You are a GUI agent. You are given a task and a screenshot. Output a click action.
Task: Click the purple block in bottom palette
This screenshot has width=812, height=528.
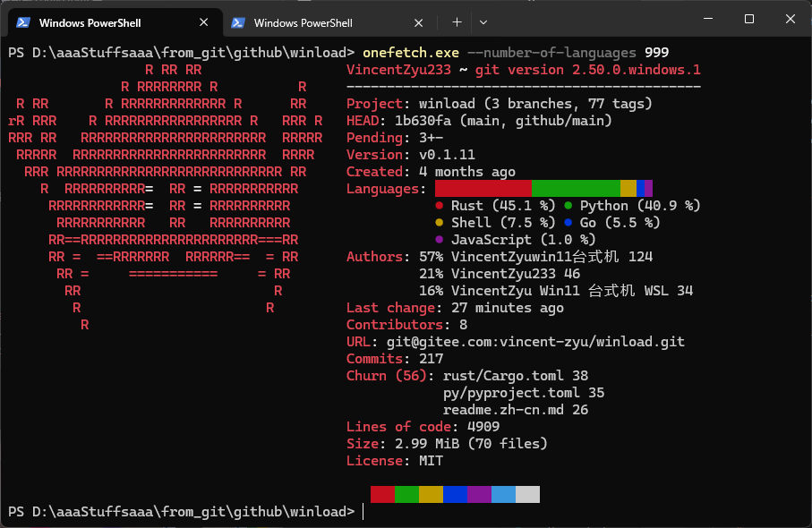point(479,494)
